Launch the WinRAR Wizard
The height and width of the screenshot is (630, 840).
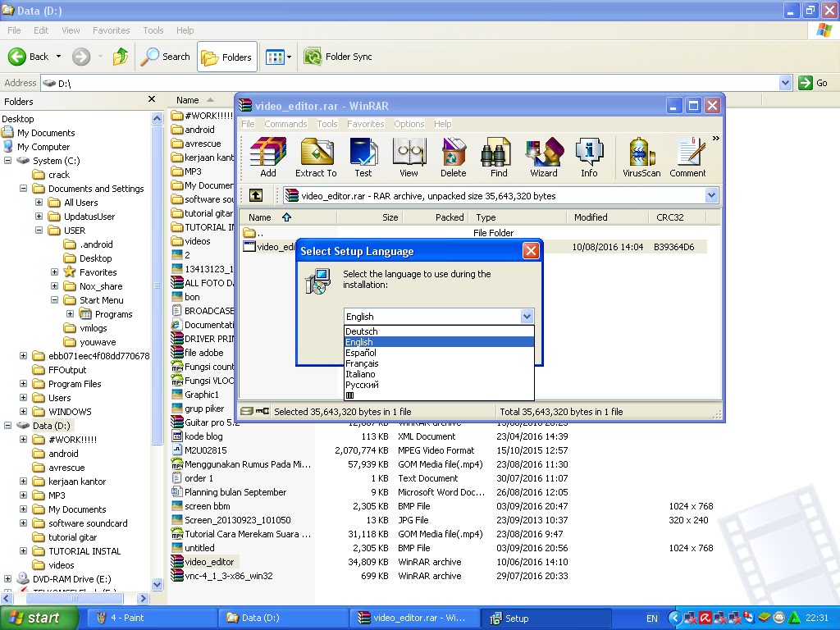(544, 157)
